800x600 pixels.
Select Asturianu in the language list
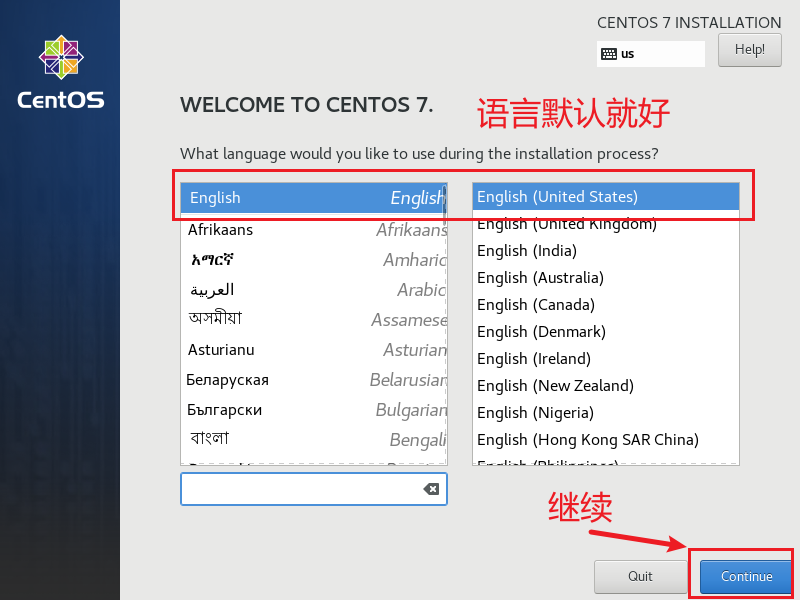(x=314, y=350)
